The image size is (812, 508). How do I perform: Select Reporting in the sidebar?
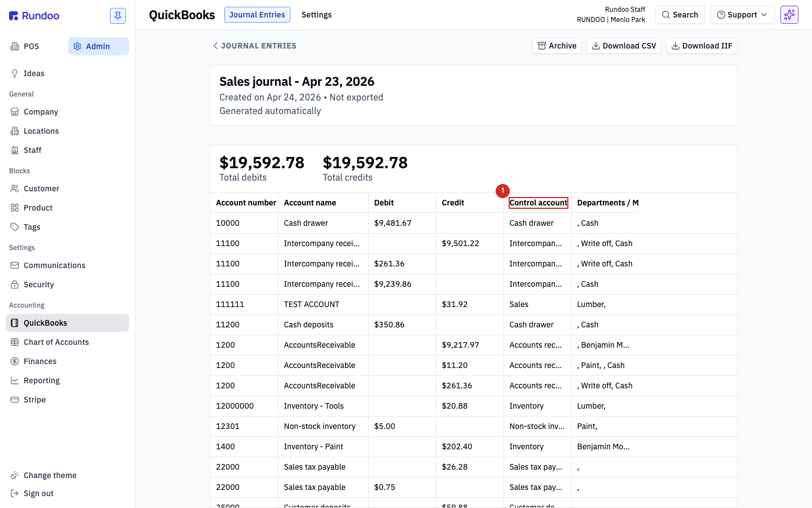(x=67, y=380)
